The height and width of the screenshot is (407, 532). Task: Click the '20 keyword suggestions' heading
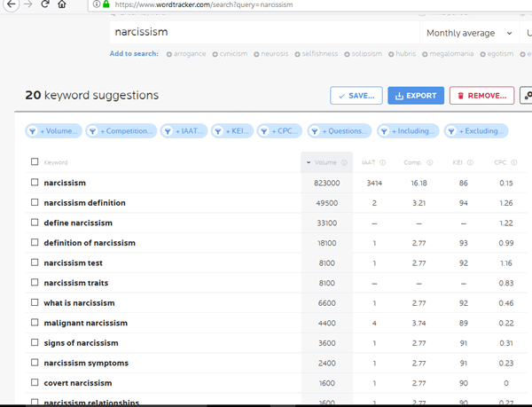(92, 95)
